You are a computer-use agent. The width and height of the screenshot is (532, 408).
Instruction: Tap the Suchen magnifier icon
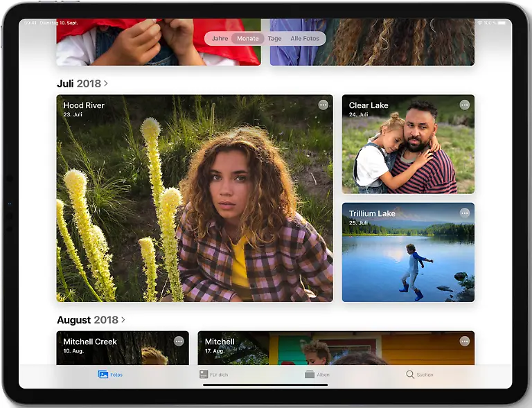(x=410, y=375)
